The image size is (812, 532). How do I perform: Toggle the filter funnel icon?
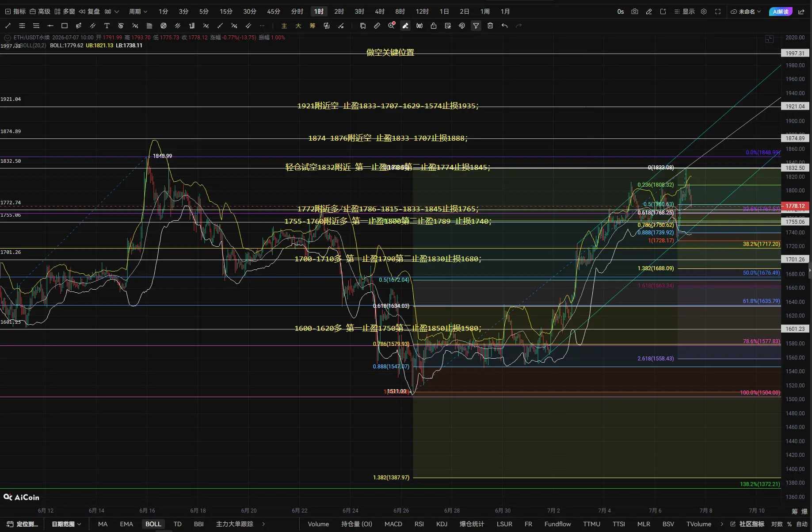click(476, 26)
